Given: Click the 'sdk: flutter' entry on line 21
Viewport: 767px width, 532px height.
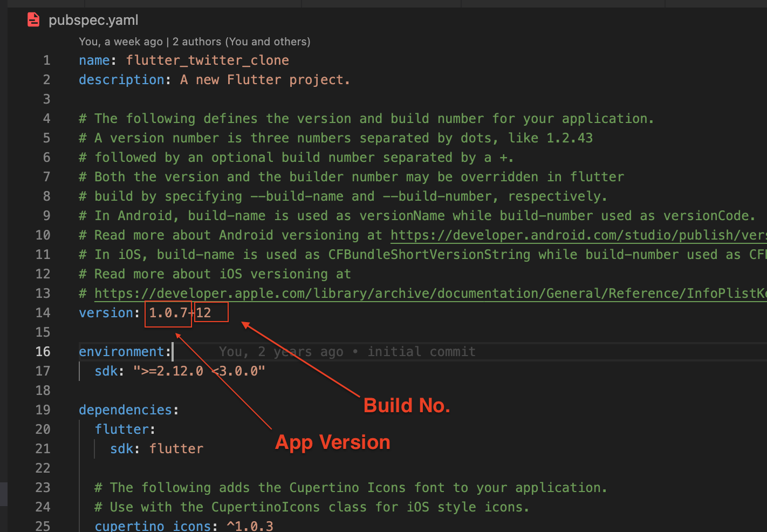Looking at the screenshot, I should click(157, 448).
